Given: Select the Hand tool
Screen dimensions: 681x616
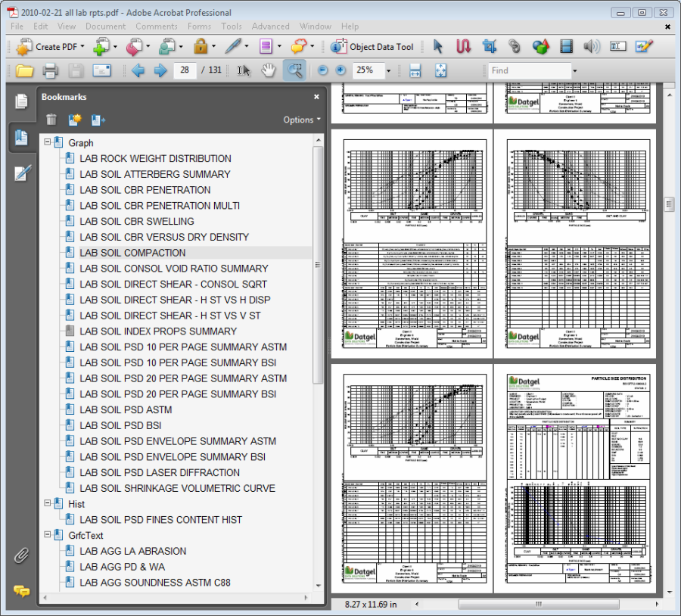Looking at the screenshot, I should (269, 70).
